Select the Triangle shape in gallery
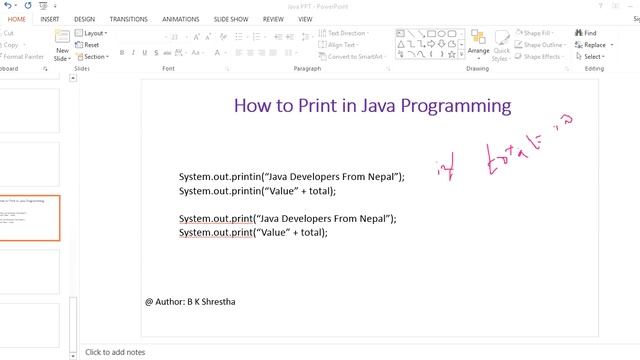 (401, 44)
